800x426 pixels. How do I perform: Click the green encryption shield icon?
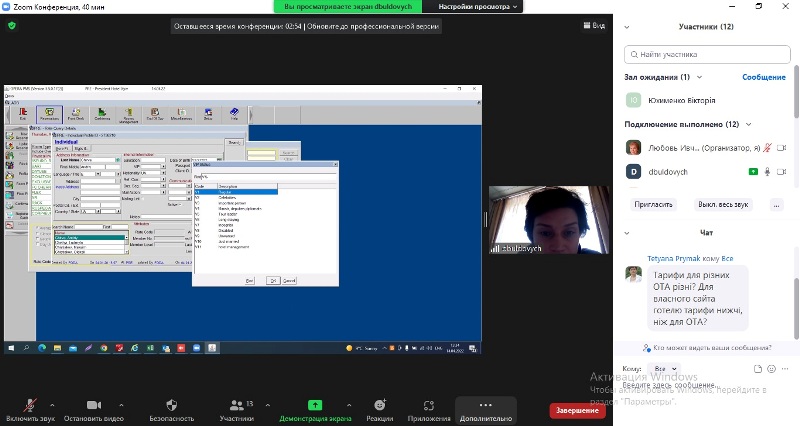point(12,26)
